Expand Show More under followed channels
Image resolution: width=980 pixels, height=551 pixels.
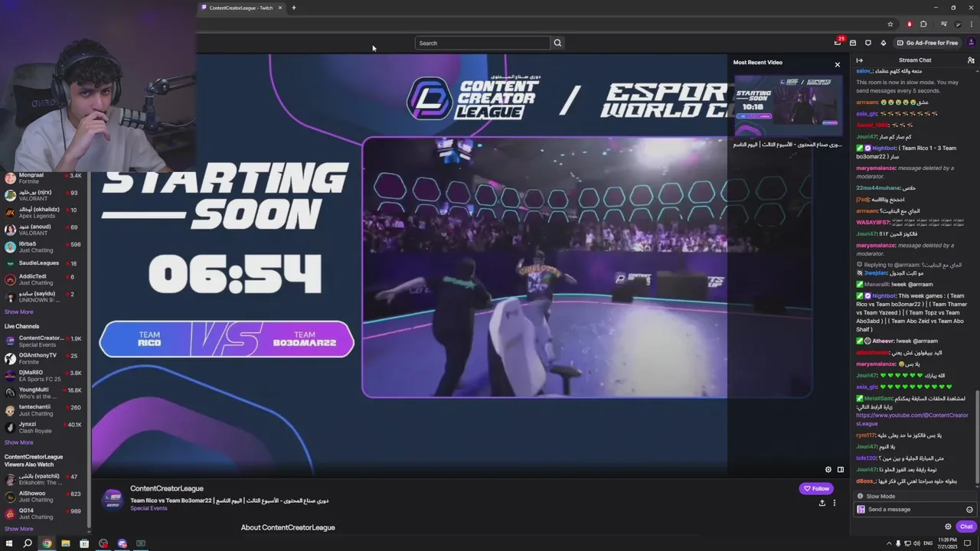point(19,312)
